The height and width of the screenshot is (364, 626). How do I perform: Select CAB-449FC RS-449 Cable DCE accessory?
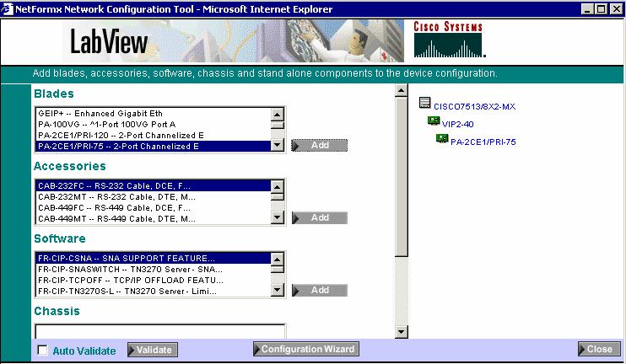point(154,208)
